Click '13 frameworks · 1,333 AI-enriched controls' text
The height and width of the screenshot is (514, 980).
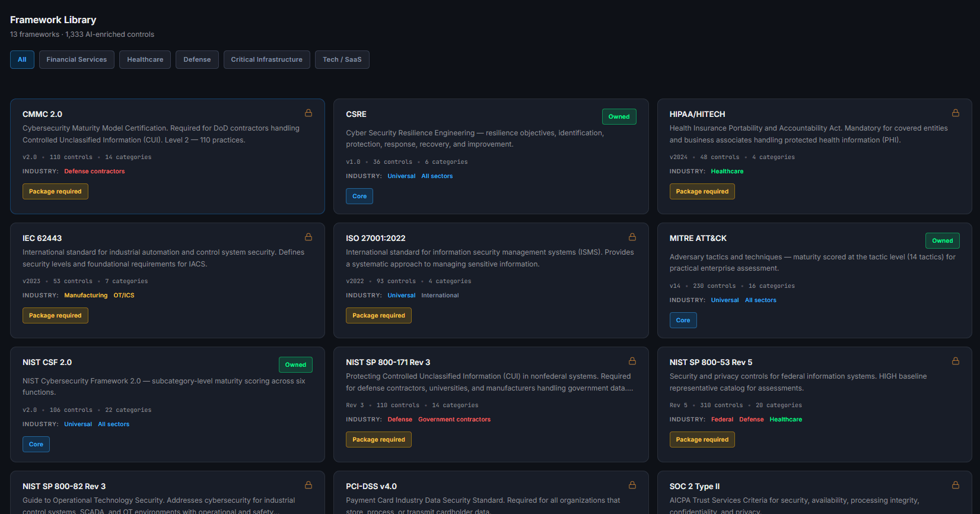[82, 34]
